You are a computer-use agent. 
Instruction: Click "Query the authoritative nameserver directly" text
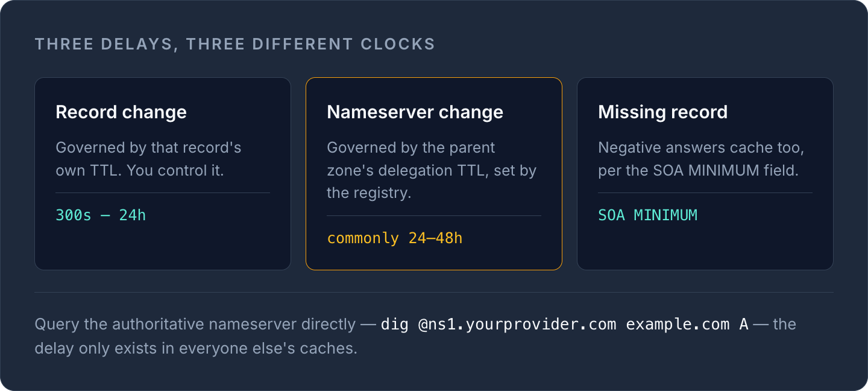click(195, 325)
